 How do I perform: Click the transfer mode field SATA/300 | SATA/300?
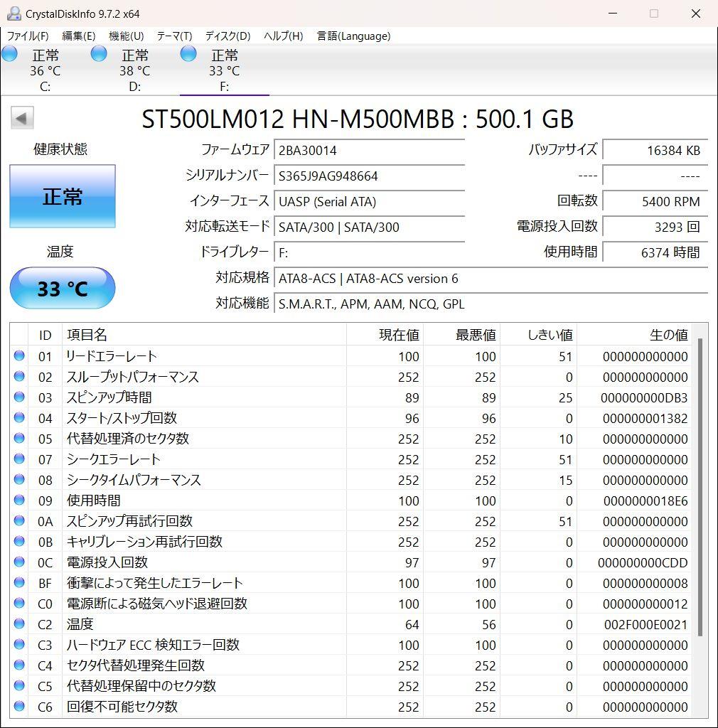coord(370,227)
